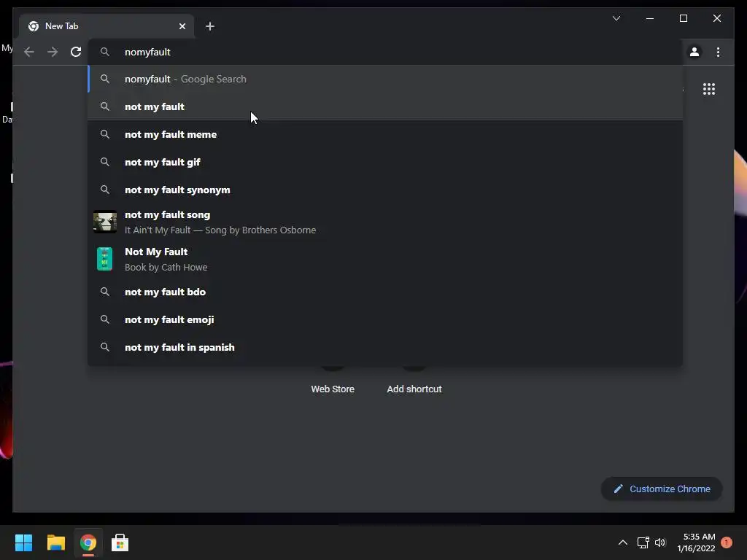Open the tab search chevron in title bar
The image size is (747, 560).
pyautogui.click(x=616, y=18)
